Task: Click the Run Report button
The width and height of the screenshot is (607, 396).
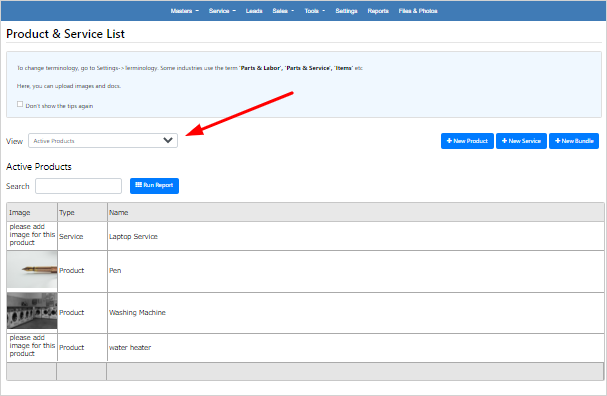Action: (x=154, y=185)
